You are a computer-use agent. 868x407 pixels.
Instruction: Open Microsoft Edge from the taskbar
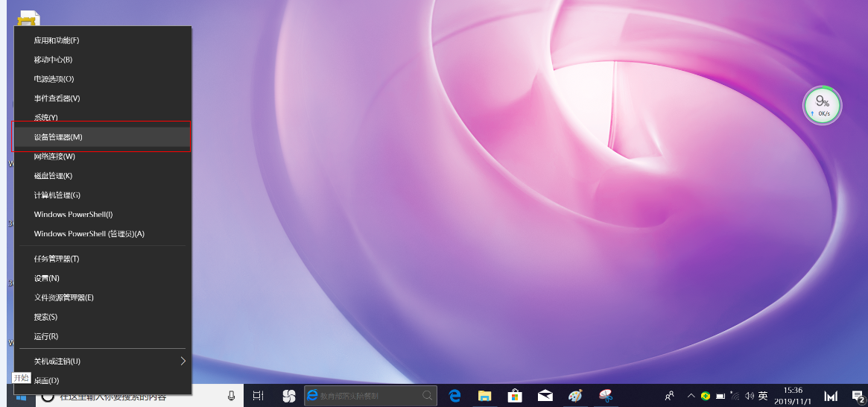coord(454,396)
